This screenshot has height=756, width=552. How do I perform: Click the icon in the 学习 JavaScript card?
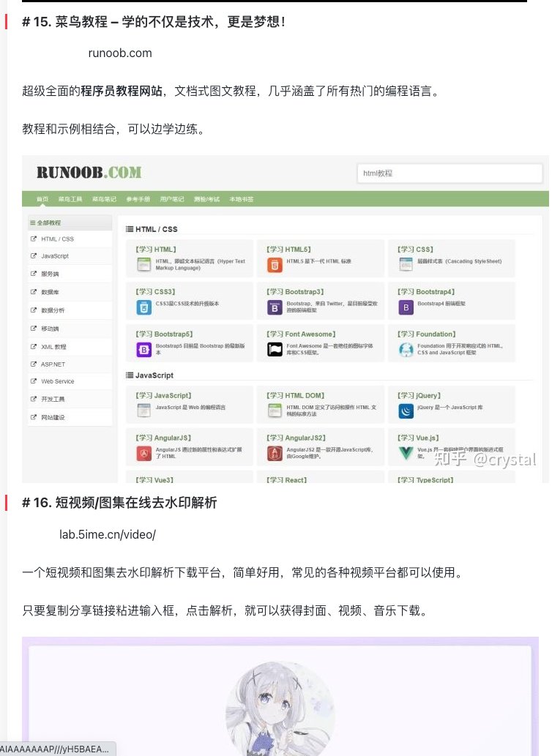143,411
